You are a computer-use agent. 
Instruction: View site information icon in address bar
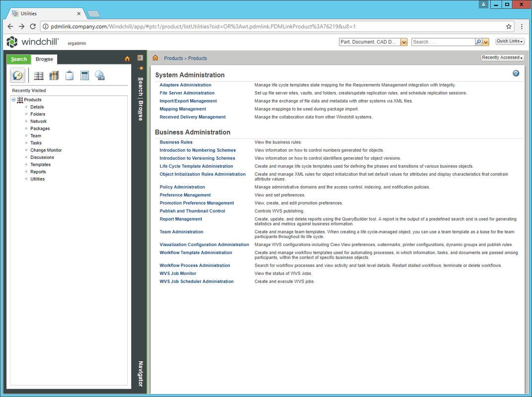(46, 26)
